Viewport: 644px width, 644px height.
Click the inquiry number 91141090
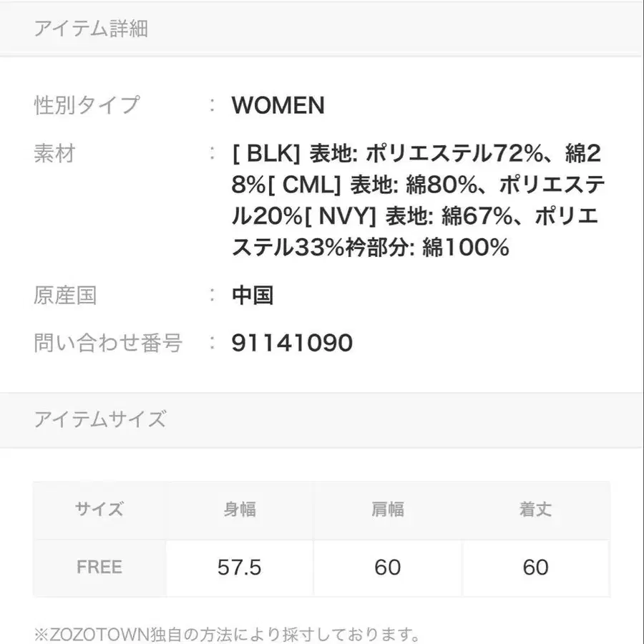tap(292, 343)
